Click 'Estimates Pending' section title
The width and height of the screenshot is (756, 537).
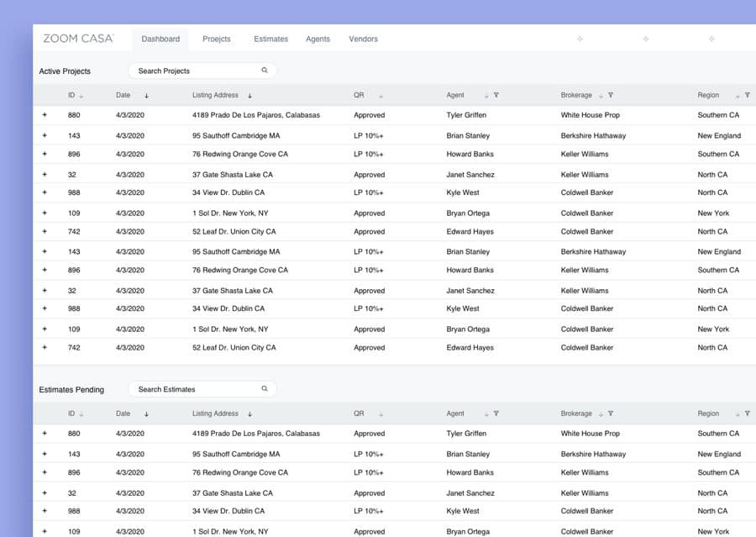pos(71,389)
